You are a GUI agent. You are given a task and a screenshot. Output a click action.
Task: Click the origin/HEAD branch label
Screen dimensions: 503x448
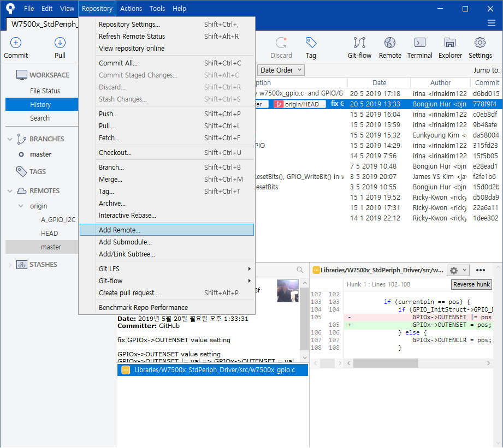300,104
